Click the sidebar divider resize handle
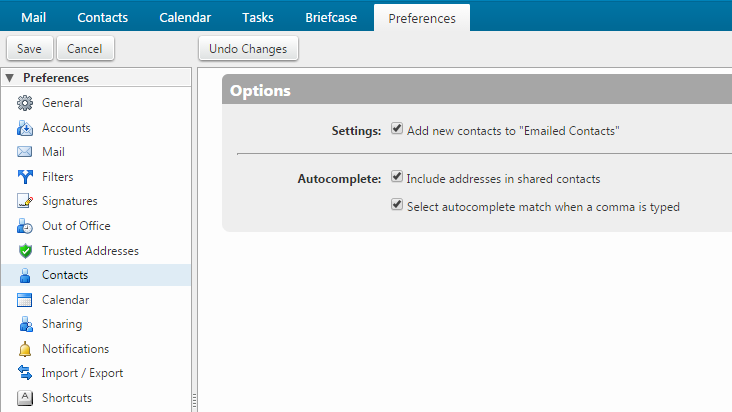The height and width of the screenshot is (412, 732). pyautogui.click(x=194, y=401)
